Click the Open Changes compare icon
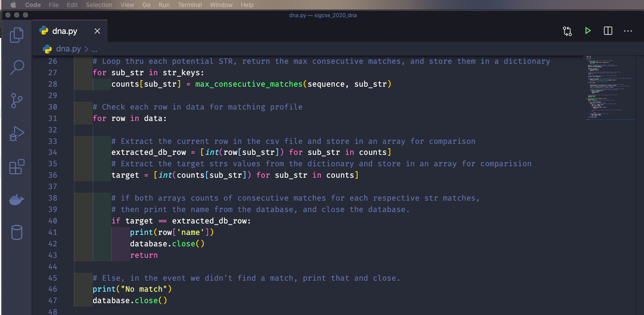The image size is (644, 315). [567, 31]
